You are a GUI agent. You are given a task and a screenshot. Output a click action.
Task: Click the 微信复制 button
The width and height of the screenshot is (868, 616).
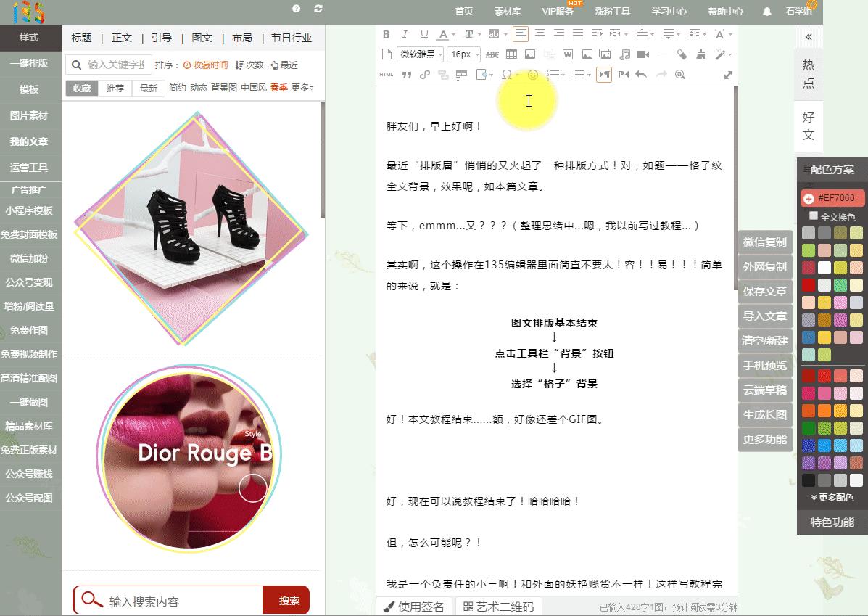tap(764, 242)
